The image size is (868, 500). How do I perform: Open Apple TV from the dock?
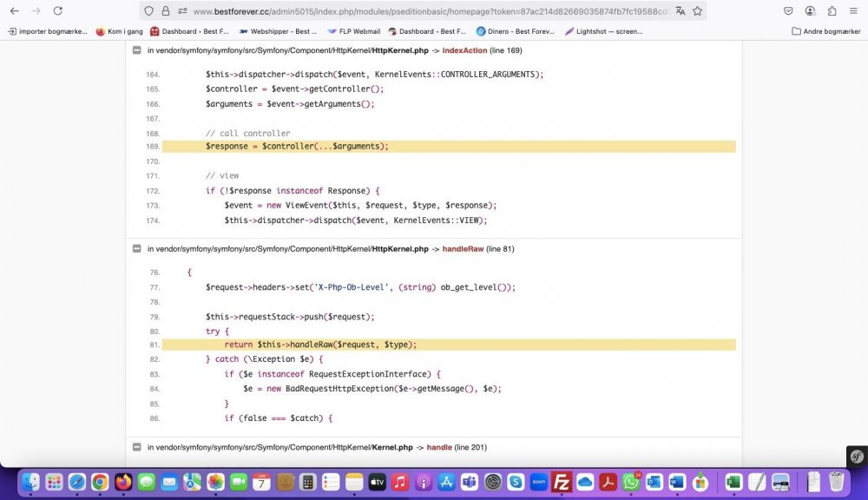click(x=377, y=483)
